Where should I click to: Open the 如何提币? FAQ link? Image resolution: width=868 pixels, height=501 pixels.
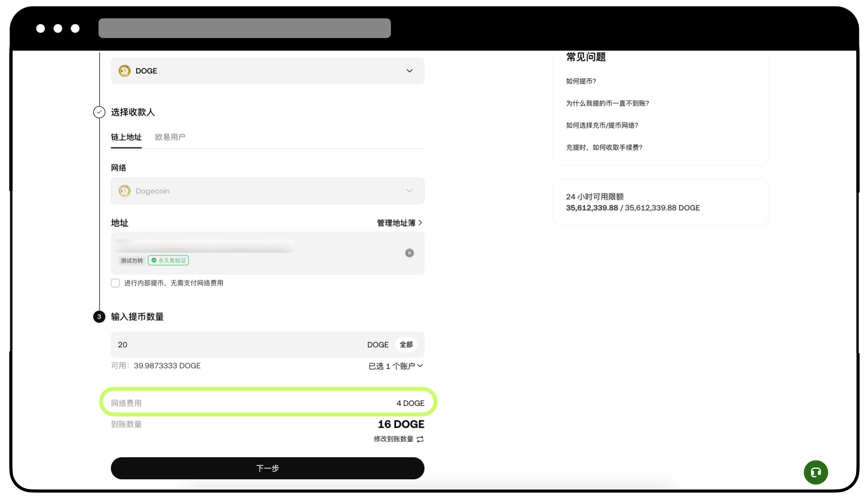point(581,81)
